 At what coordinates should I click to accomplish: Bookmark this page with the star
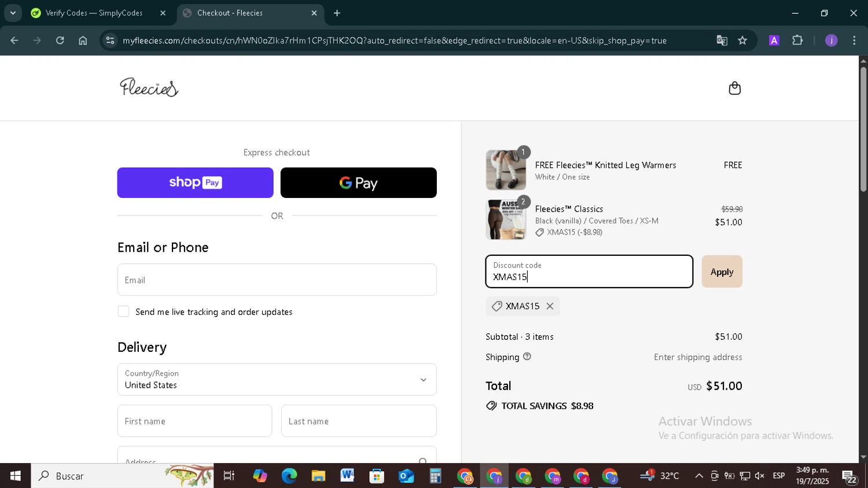point(743,41)
